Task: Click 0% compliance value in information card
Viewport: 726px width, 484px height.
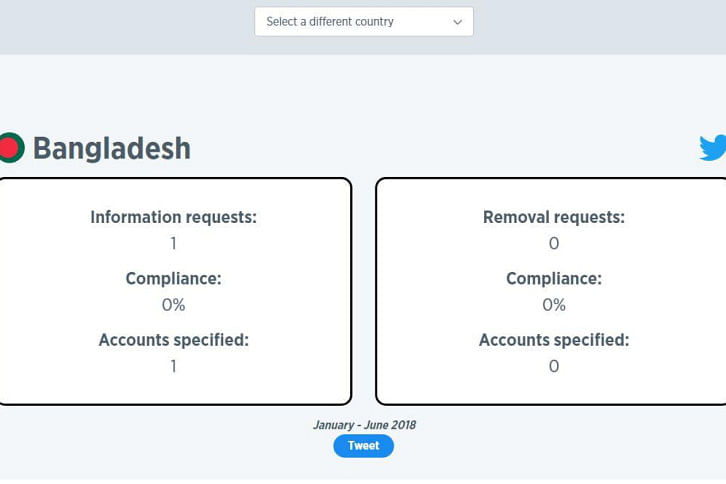Action: coord(174,305)
